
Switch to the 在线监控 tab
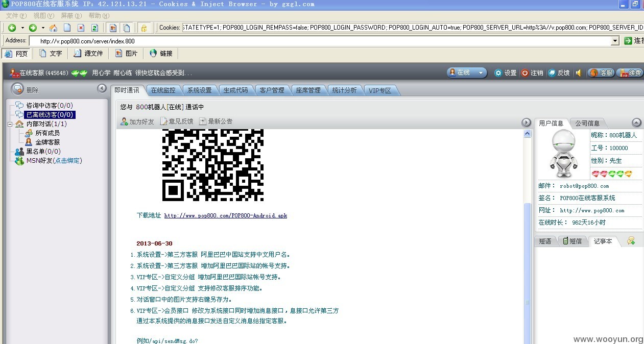(x=163, y=90)
